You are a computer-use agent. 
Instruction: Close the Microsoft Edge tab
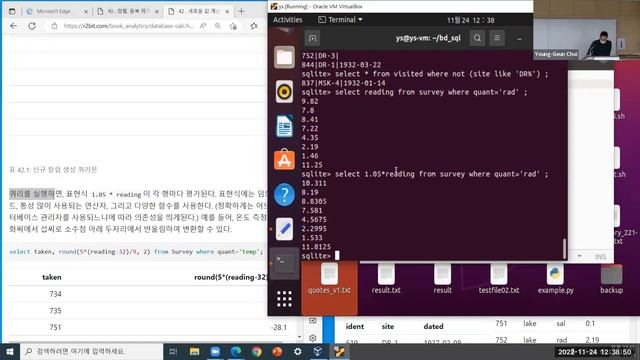pyautogui.click(x=86, y=11)
